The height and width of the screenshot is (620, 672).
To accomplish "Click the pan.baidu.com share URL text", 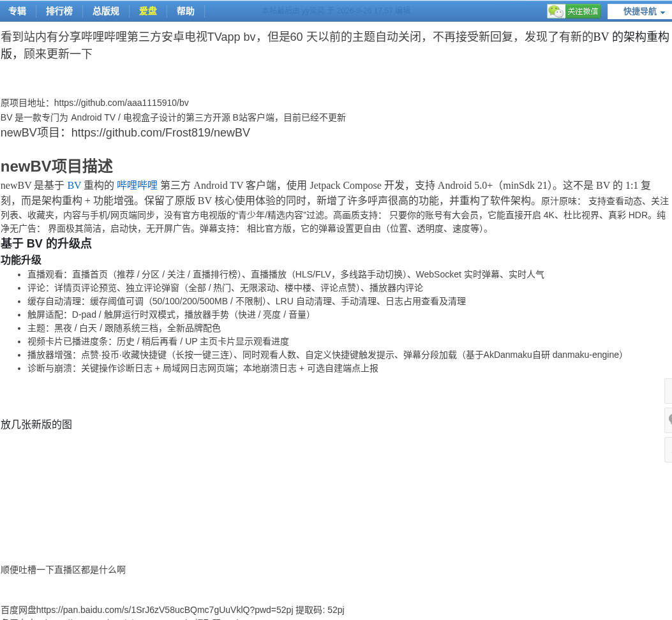I will coord(165,610).
